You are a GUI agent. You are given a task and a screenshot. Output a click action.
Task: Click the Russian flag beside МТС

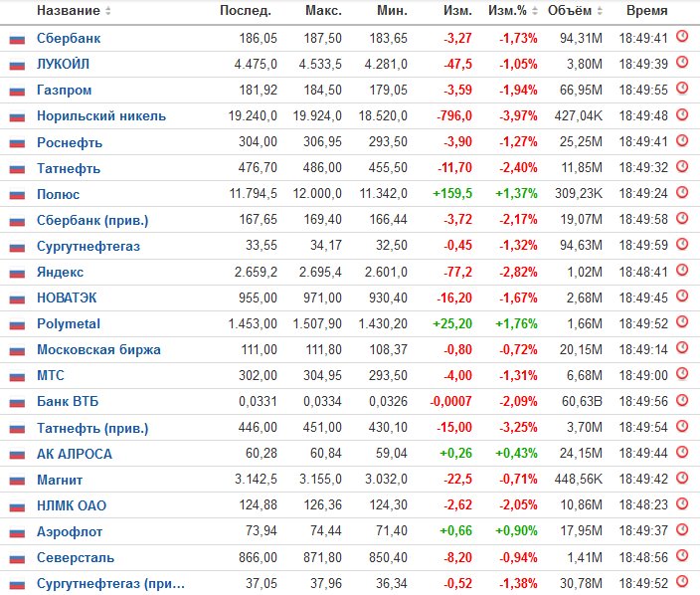(x=17, y=377)
